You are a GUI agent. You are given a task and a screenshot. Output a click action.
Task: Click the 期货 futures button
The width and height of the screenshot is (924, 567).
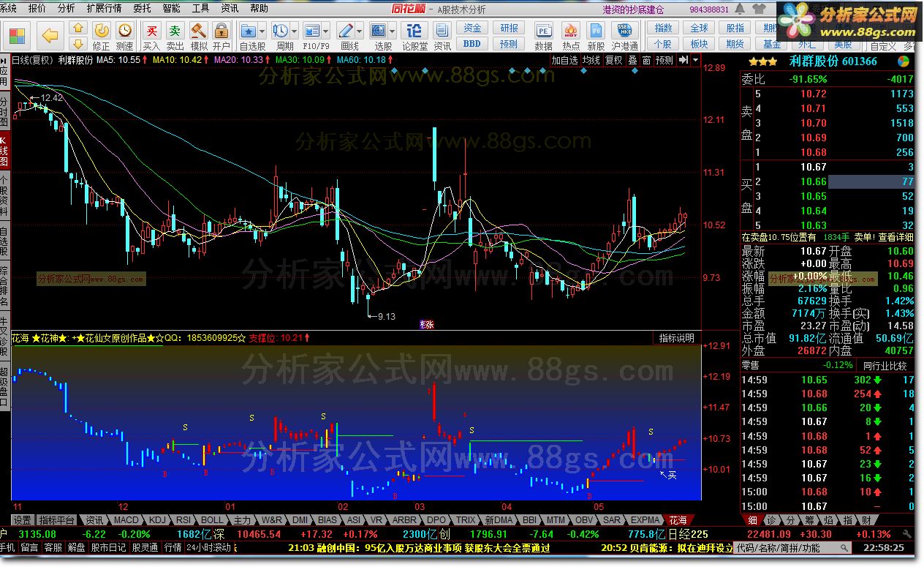click(735, 43)
